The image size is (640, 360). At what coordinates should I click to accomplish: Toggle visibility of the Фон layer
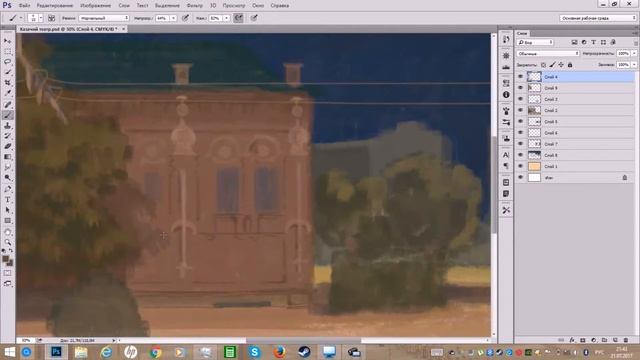[x=520, y=178]
